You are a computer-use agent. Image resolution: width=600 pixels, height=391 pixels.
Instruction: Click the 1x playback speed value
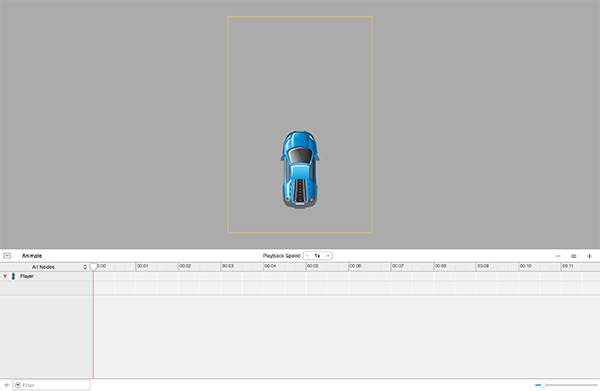[317, 256]
